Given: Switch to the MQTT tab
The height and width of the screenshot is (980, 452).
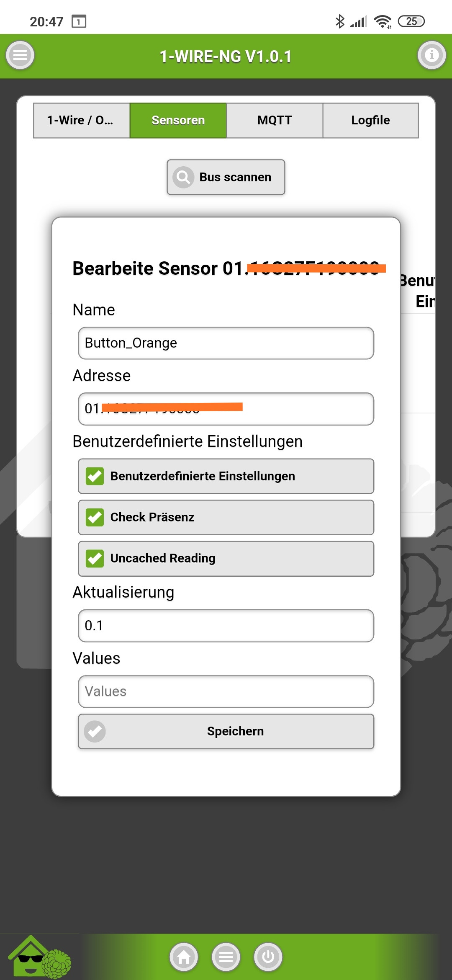Looking at the screenshot, I should coord(275,120).
